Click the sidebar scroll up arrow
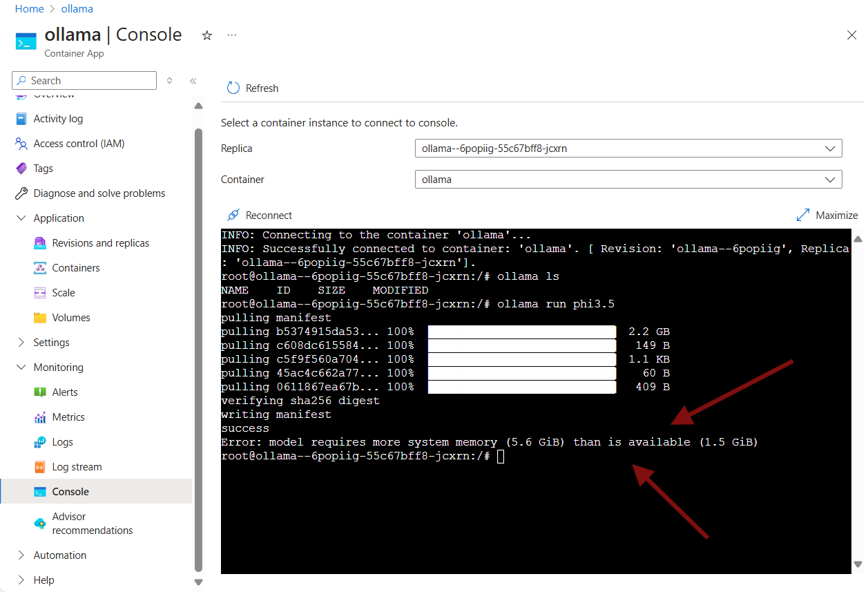 pyautogui.click(x=199, y=106)
